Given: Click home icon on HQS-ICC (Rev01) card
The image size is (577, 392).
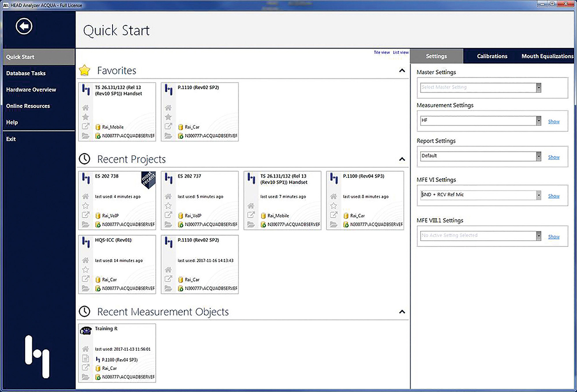Looking at the screenshot, I should pyautogui.click(x=86, y=260).
